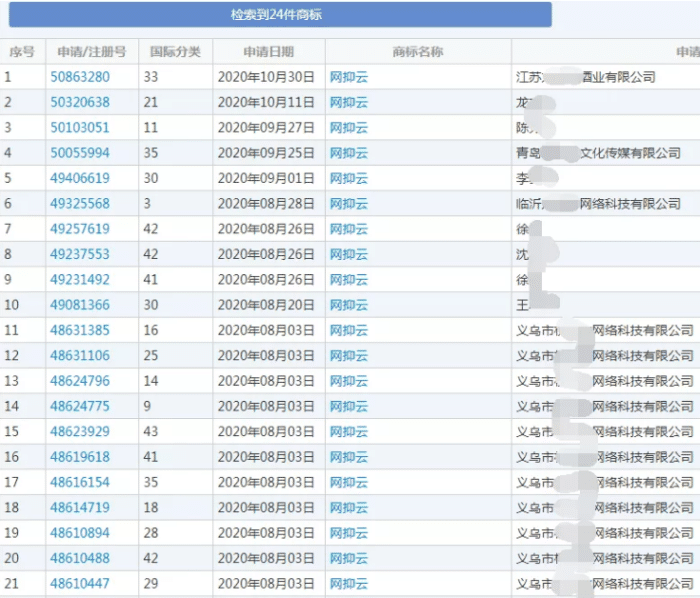Open registration number 49406619 link

click(80, 178)
